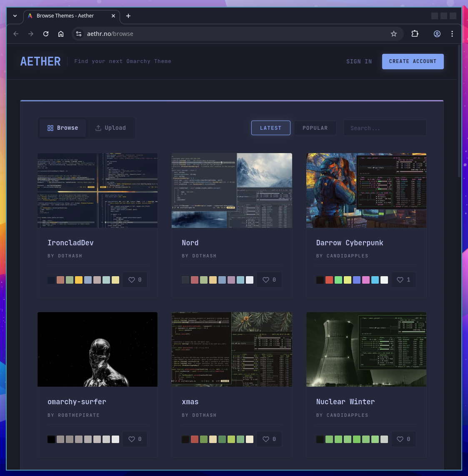This screenshot has width=468, height=476.
Task: Open the xmas theme title
Action: coord(190,402)
